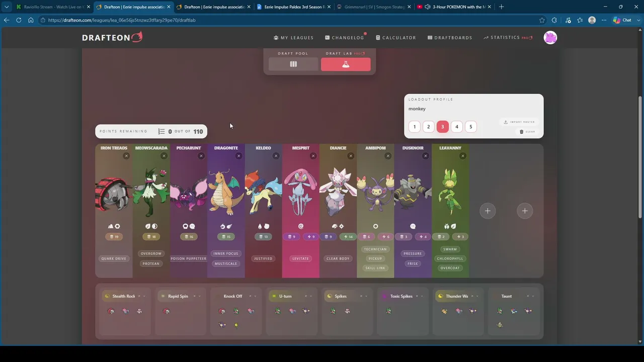Open a new browser tab
Screen dimensions: 644x362
[501, 7]
